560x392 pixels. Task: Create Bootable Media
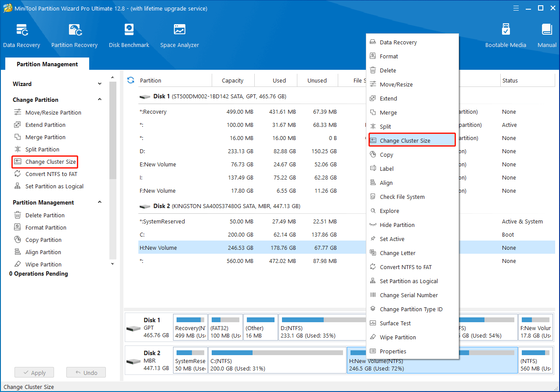tap(506, 35)
